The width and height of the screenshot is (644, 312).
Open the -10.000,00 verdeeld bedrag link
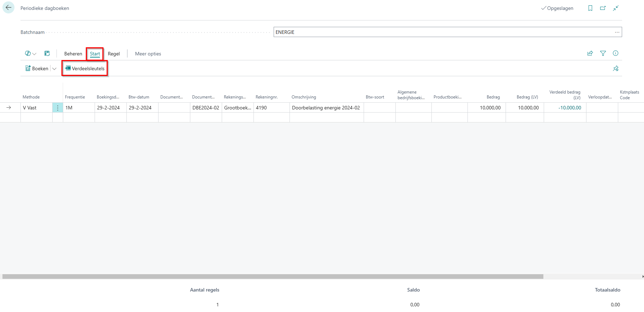pyautogui.click(x=570, y=108)
